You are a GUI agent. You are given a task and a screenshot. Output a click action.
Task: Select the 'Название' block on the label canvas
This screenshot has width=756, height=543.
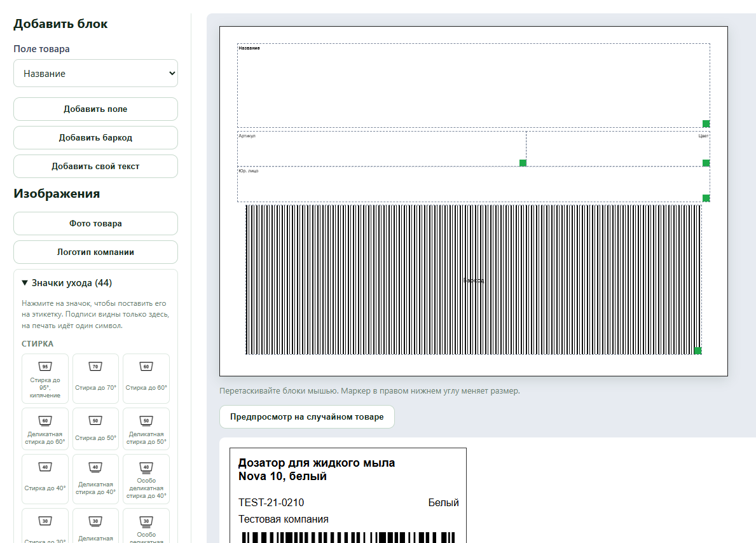[x=474, y=85]
